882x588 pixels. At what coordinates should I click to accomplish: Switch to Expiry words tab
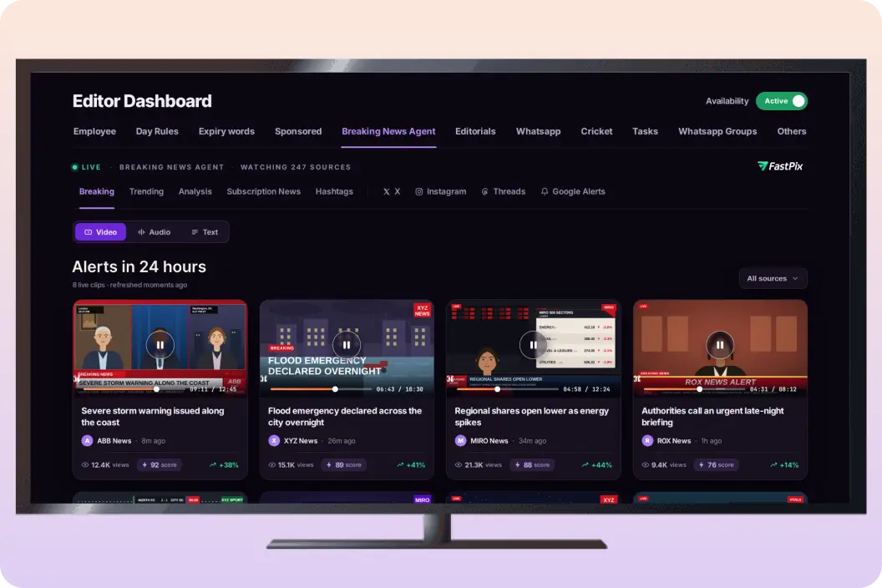click(x=226, y=131)
